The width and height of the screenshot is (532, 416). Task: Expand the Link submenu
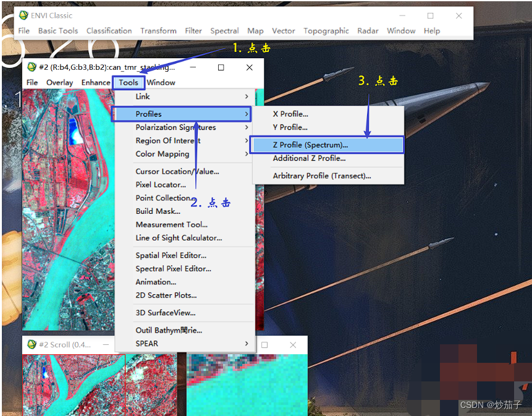click(x=185, y=96)
